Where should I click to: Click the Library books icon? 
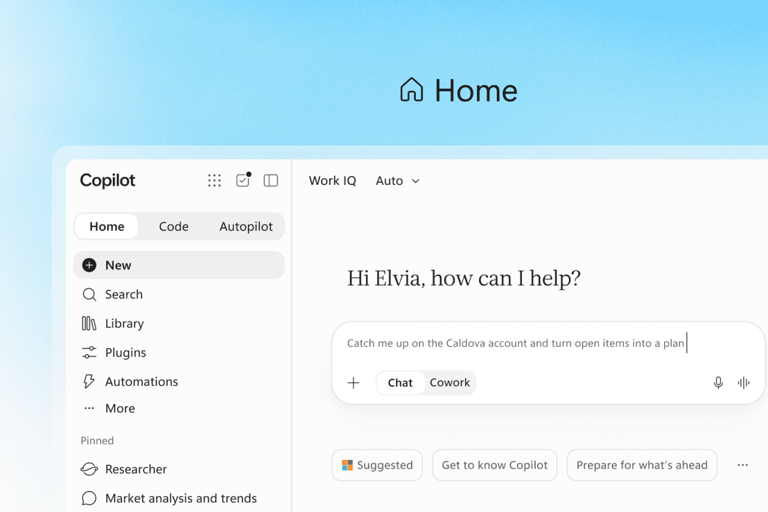point(89,323)
